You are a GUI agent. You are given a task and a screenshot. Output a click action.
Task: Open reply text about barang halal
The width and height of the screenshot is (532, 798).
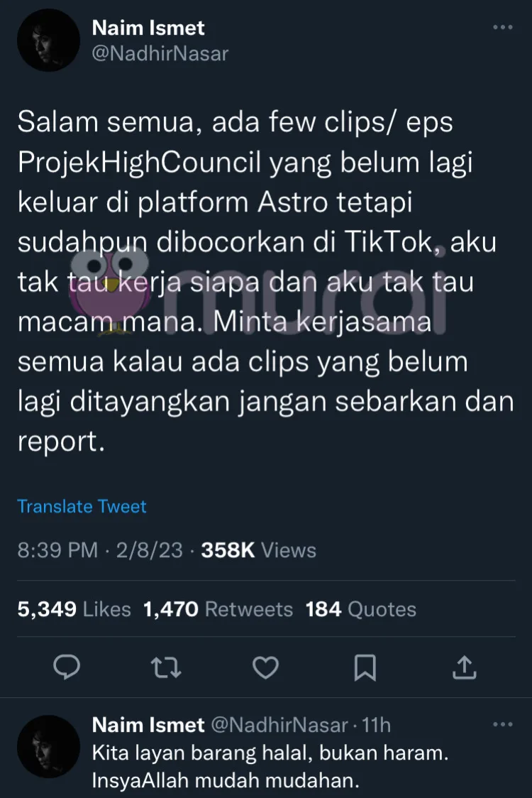(x=270, y=767)
